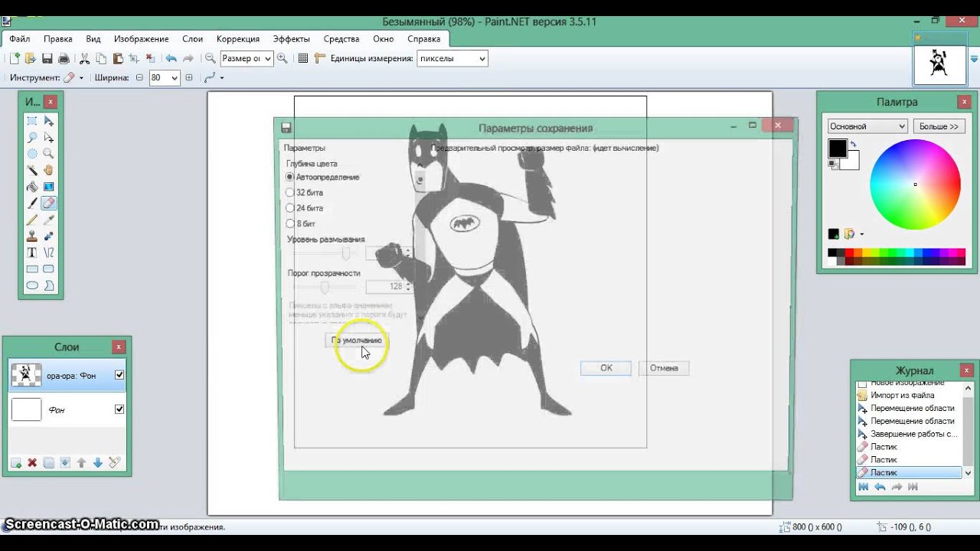Open the curve type dropdown arrow
This screenshot has width=980, height=551.
(222, 78)
